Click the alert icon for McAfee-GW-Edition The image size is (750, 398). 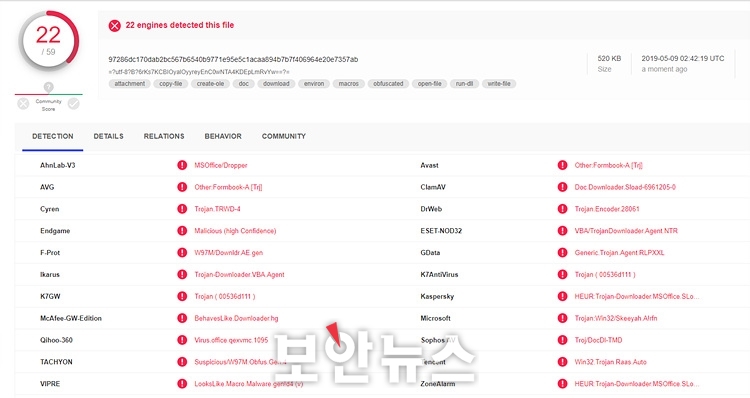point(182,318)
